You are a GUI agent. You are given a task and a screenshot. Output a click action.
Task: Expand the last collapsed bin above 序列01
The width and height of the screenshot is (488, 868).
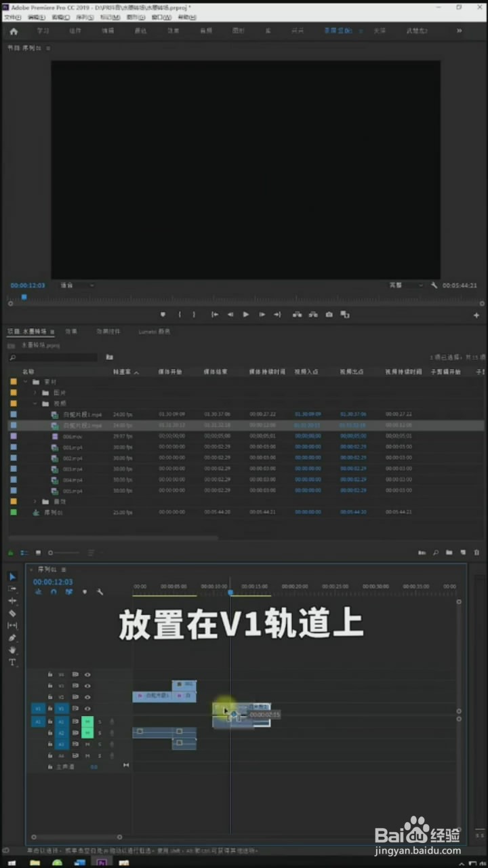pos(35,501)
